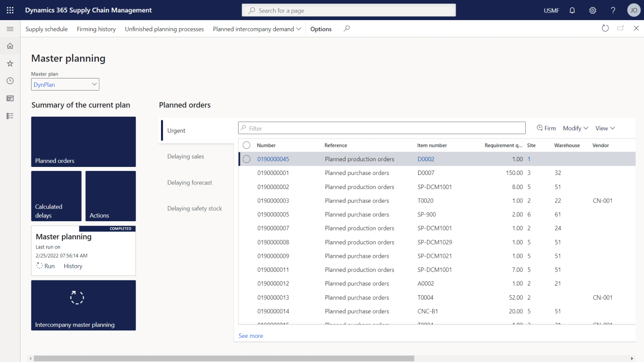Open Workspaces icon in left sidebar
Viewport: 644px width, 362px height.
click(x=10, y=98)
